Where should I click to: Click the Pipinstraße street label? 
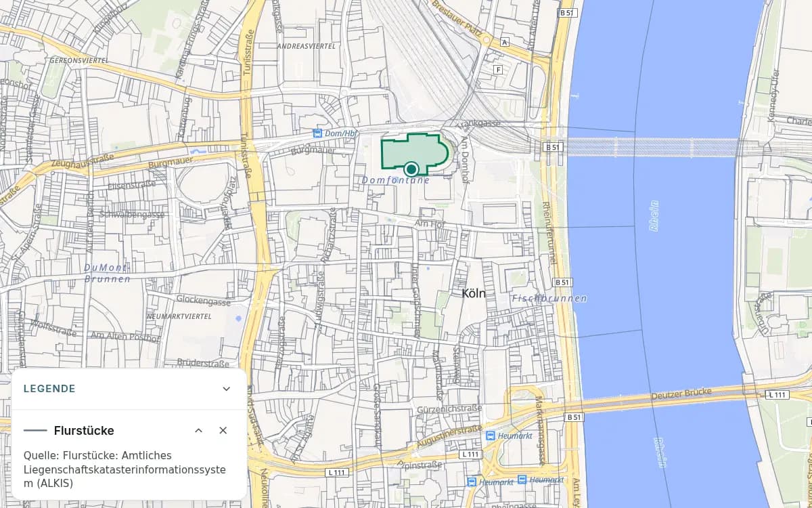tap(420, 465)
